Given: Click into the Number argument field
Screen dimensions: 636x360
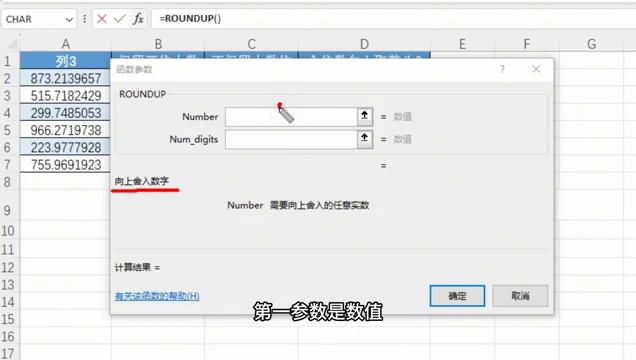Looking at the screenshot, I should [291, 117].
